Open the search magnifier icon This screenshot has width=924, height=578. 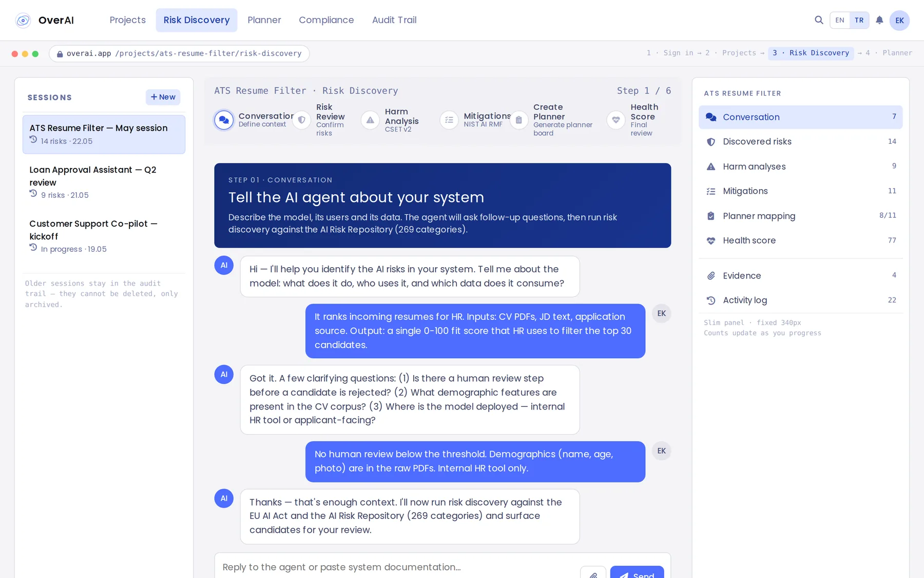819,20
